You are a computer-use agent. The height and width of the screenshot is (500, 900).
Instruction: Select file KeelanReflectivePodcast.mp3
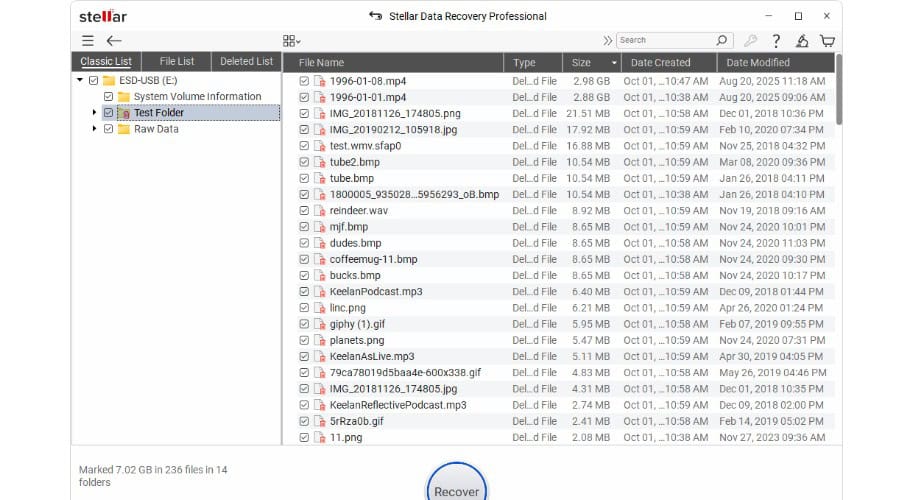398,405
